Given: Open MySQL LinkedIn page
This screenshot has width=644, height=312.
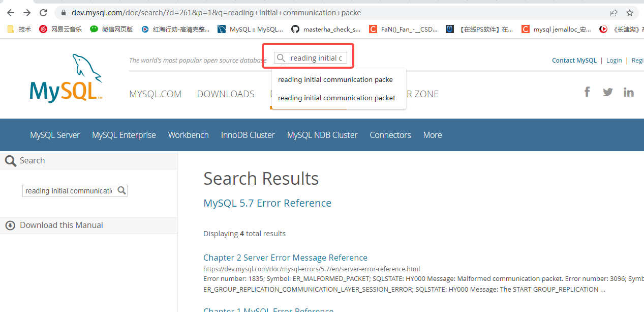Looking at the screenshot, I should click(x=629, y=92).
